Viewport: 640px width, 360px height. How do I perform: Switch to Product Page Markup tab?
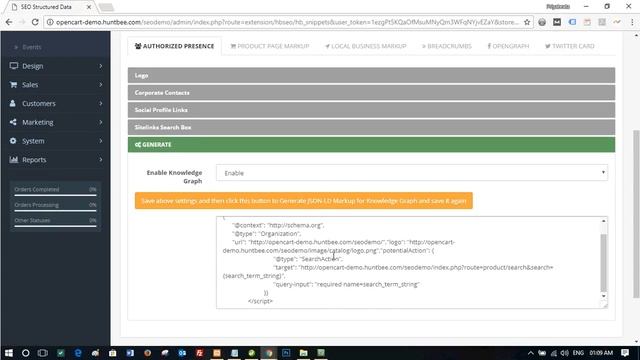pos(270,46)
